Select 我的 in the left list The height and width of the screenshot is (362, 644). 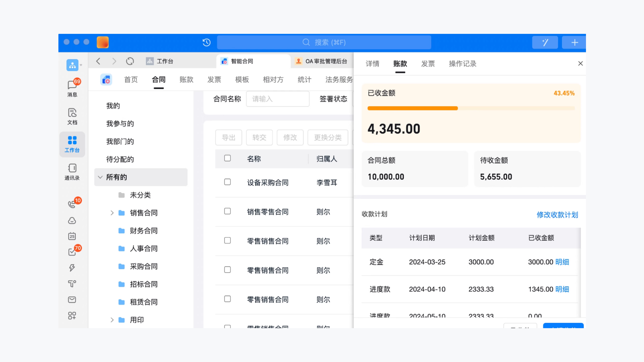(x=113, y=106)
